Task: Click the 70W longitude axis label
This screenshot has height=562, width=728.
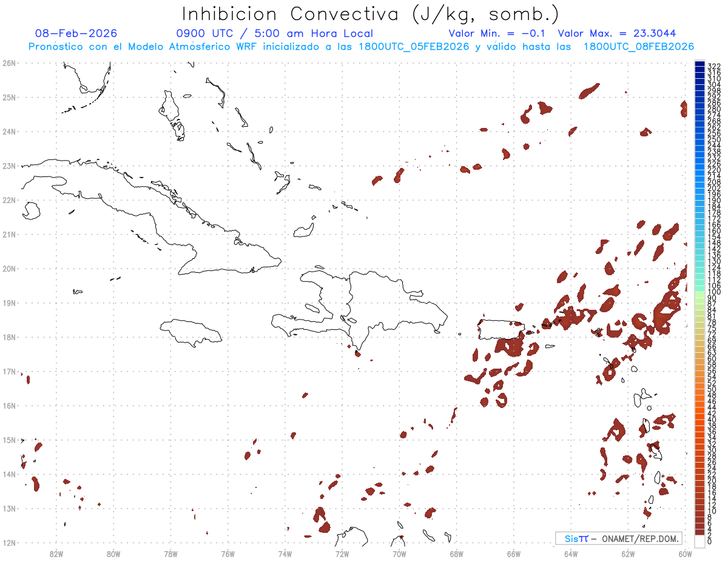Action: coord(399,553)
